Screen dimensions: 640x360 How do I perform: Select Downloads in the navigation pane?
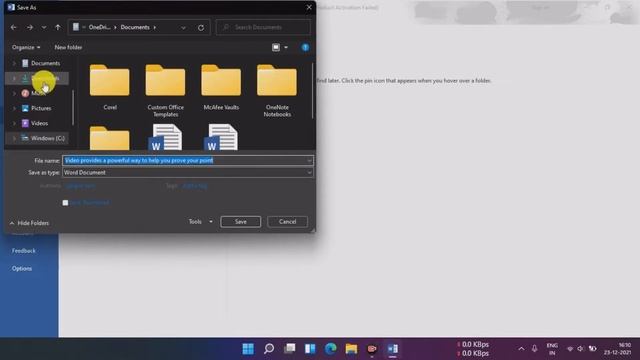(x=45, y=78)
